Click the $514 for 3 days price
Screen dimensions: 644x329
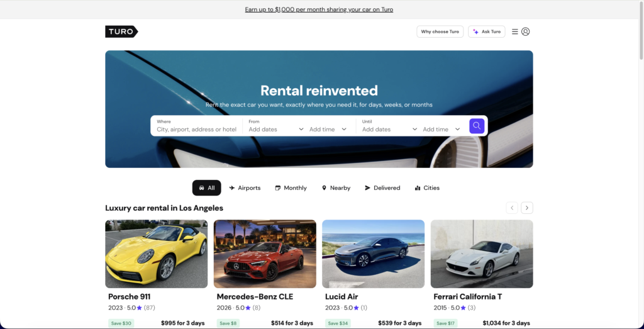[292, 323]
